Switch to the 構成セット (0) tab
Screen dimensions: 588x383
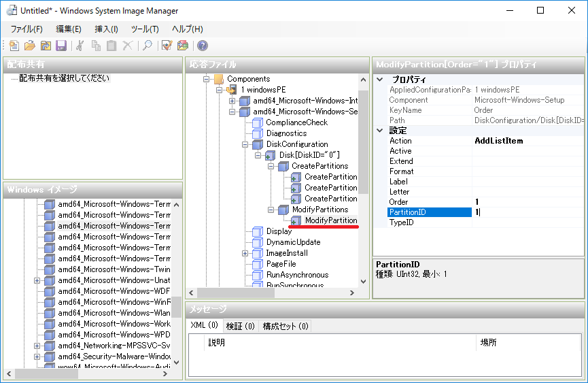[286, 327]
